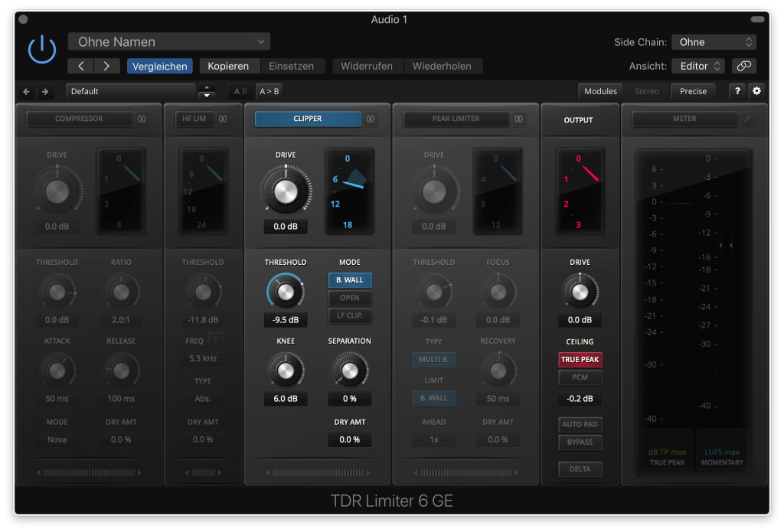The image size is (784, 532).
Task: Toggle AUTO PAD in output
Action: coord(580,425)
